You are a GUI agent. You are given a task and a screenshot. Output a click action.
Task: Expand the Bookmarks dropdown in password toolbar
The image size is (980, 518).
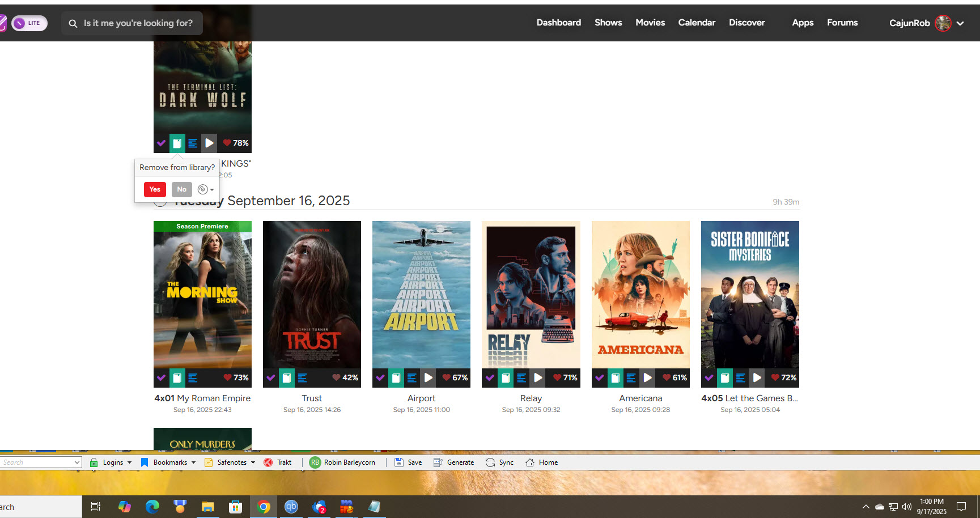click(x=193, y=462)
